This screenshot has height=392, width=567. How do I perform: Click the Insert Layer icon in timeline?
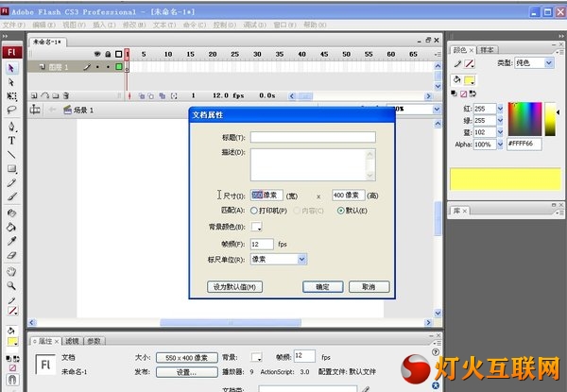coord(34,95)
